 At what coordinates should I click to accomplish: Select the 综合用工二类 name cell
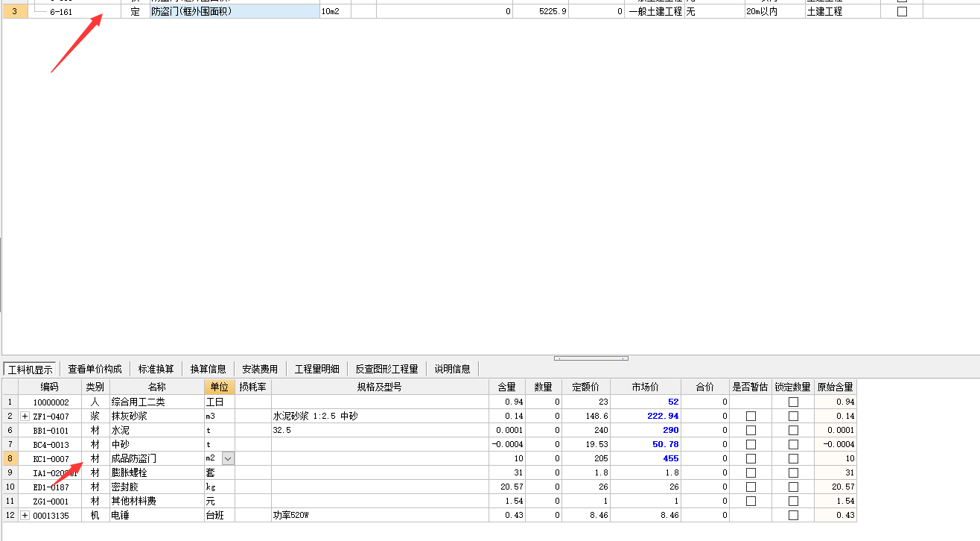point(156,402)
